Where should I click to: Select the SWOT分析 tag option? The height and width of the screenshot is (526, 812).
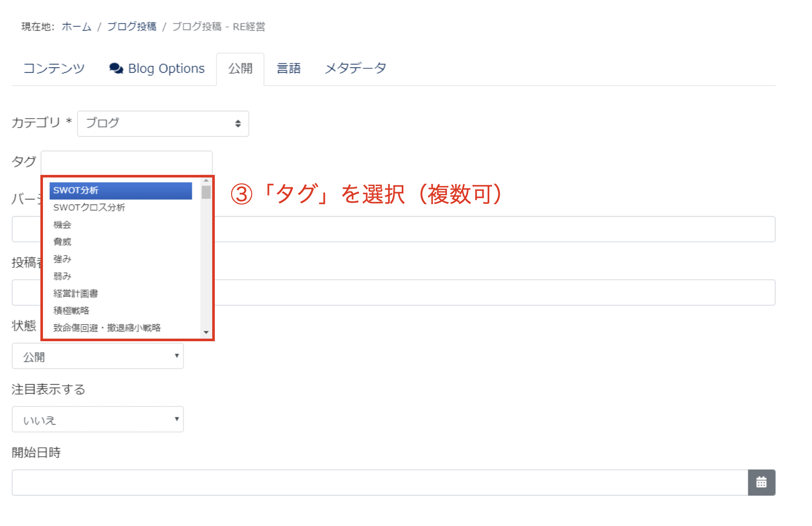(120, 190)
